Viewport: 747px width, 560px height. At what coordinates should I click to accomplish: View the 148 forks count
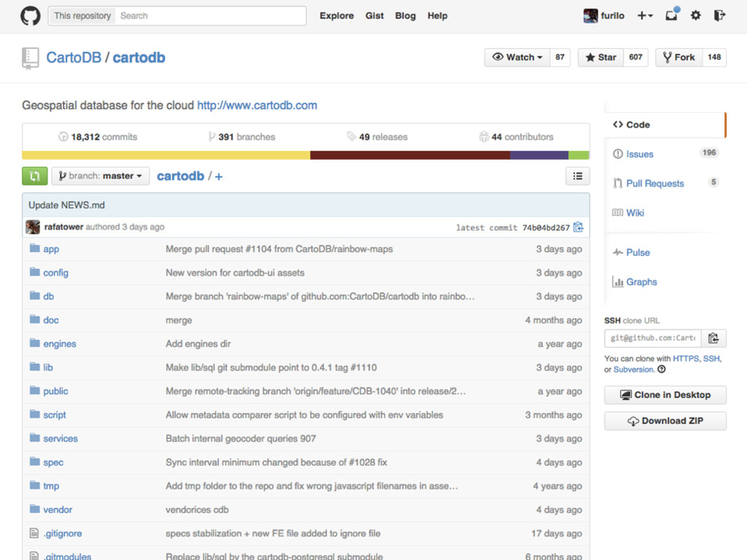714,57
